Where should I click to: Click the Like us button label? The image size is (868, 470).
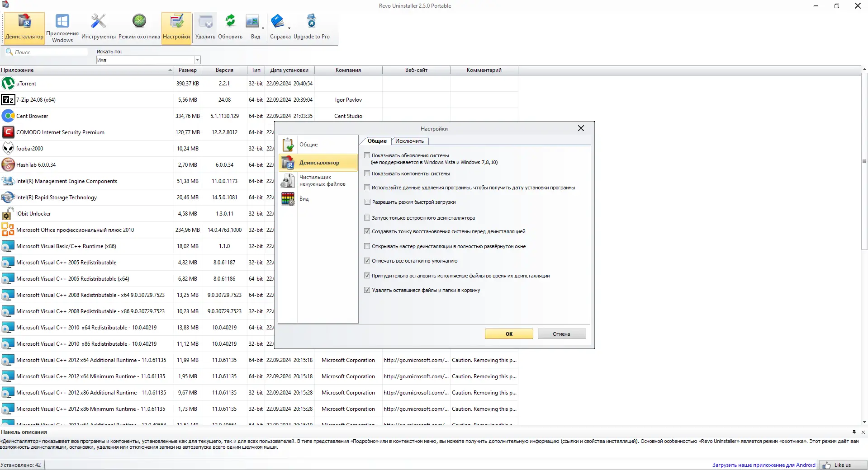[842, 465]
